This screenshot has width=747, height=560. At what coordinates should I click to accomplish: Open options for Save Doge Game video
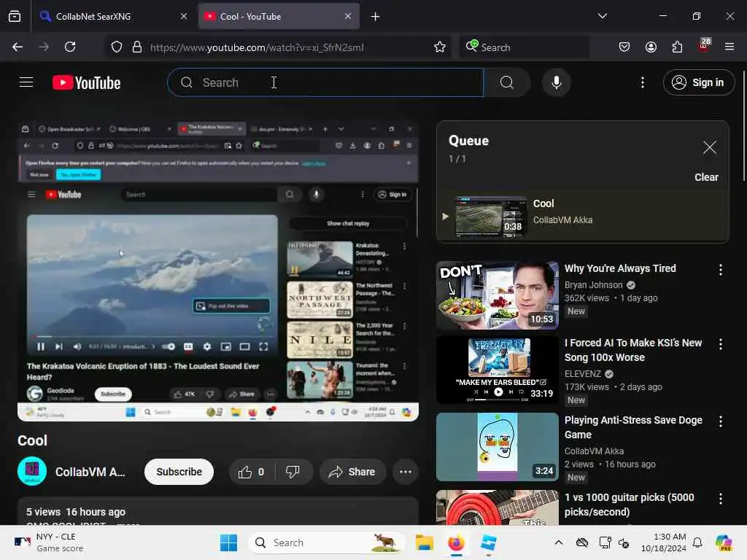coord(720,421)
